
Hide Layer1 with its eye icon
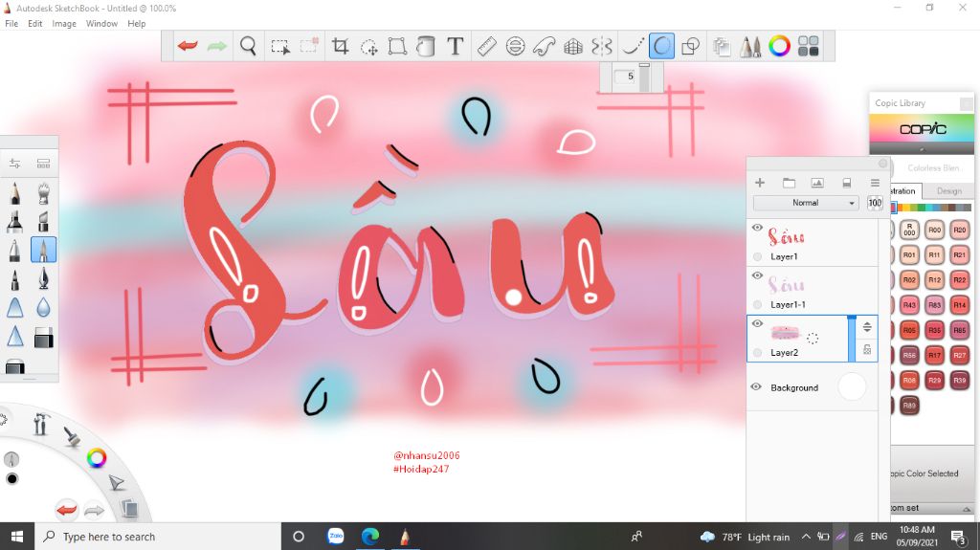pos(757,228)
